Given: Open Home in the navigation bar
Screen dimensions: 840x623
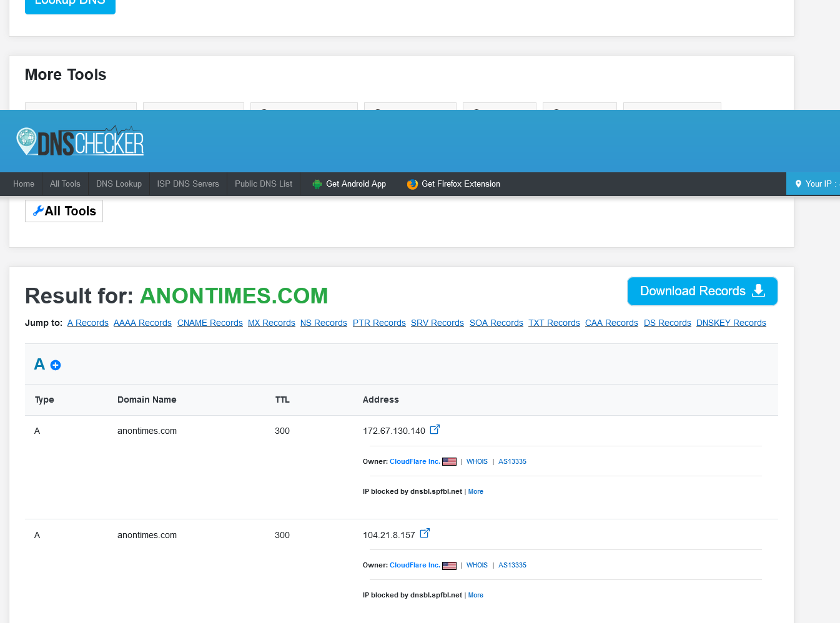Looking at the screenshot, I should tap(24, 184).
